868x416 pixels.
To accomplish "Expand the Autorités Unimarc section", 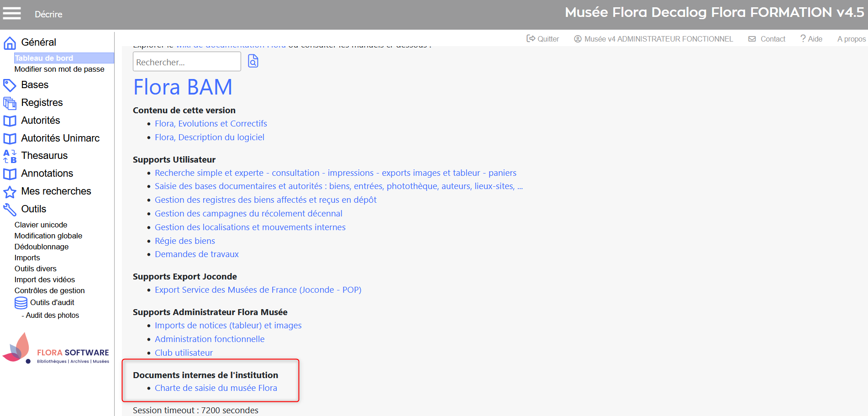I will coord(60,138).
